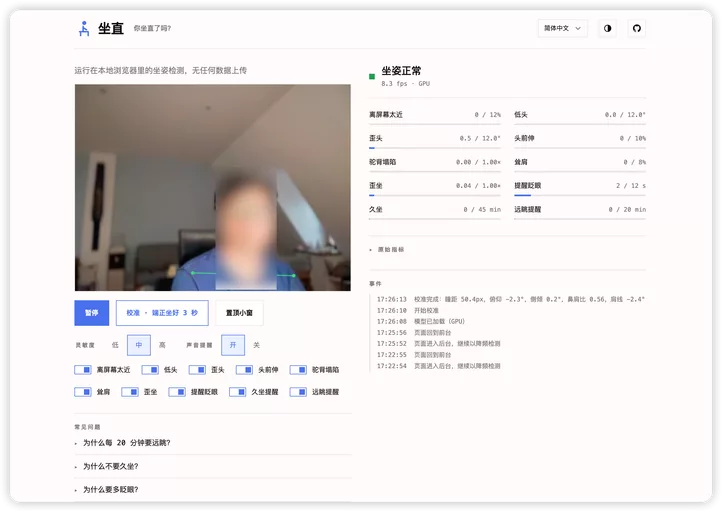Click the 坐姿正常 status heading
This screenshot has width=722, height=512.
[x=401, y=71]
